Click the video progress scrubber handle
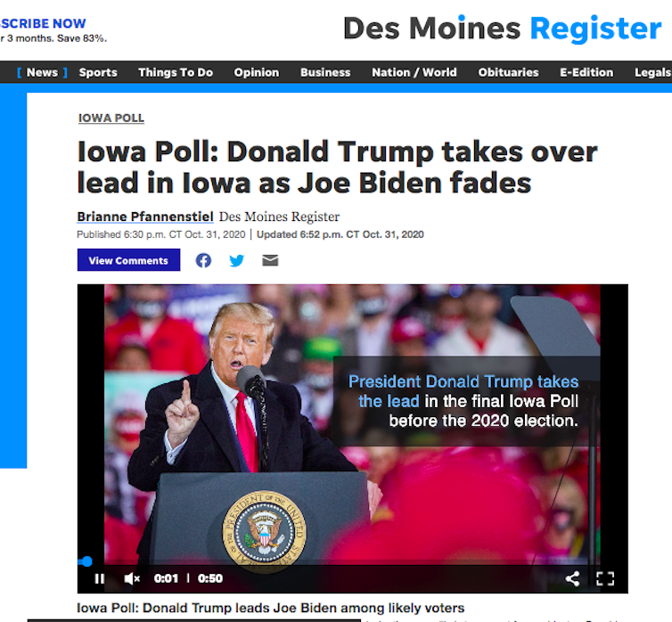The width and height of the screenshot is (672, 622). (87, 561)
